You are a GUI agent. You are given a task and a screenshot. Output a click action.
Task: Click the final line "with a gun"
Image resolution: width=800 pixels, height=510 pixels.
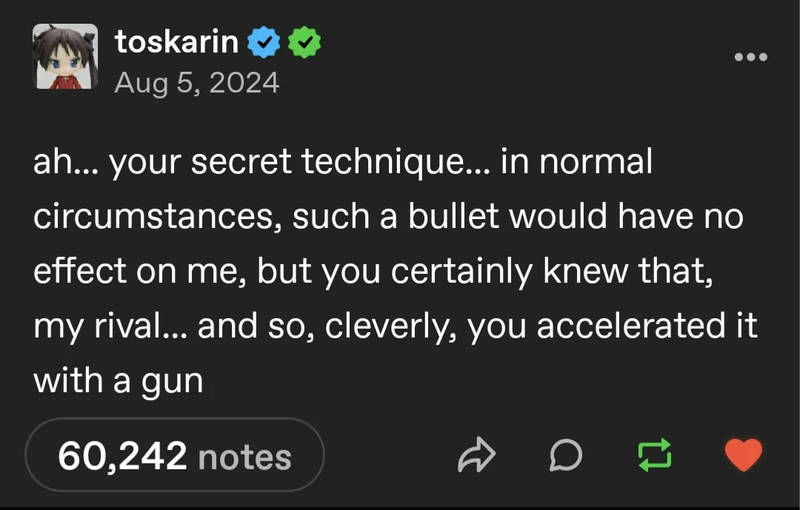118,381
